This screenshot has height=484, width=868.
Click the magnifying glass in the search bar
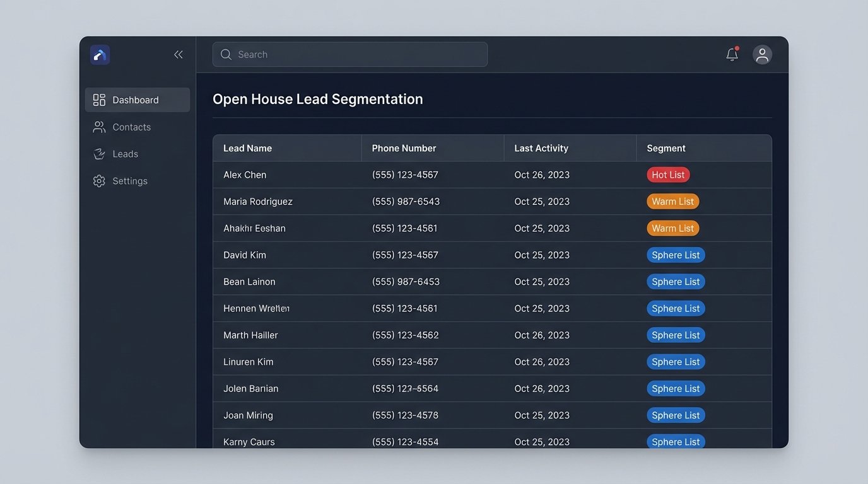tap(226, 54)
